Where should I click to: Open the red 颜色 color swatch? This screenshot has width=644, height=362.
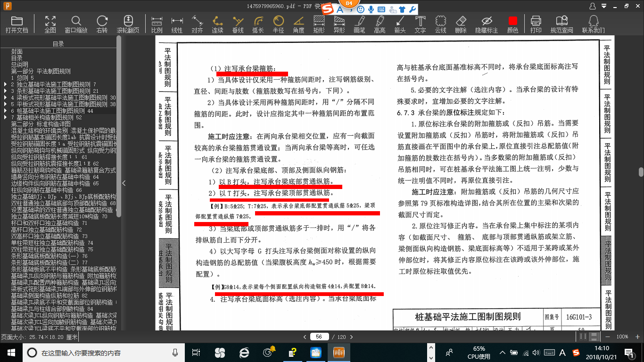coord(512,25)
